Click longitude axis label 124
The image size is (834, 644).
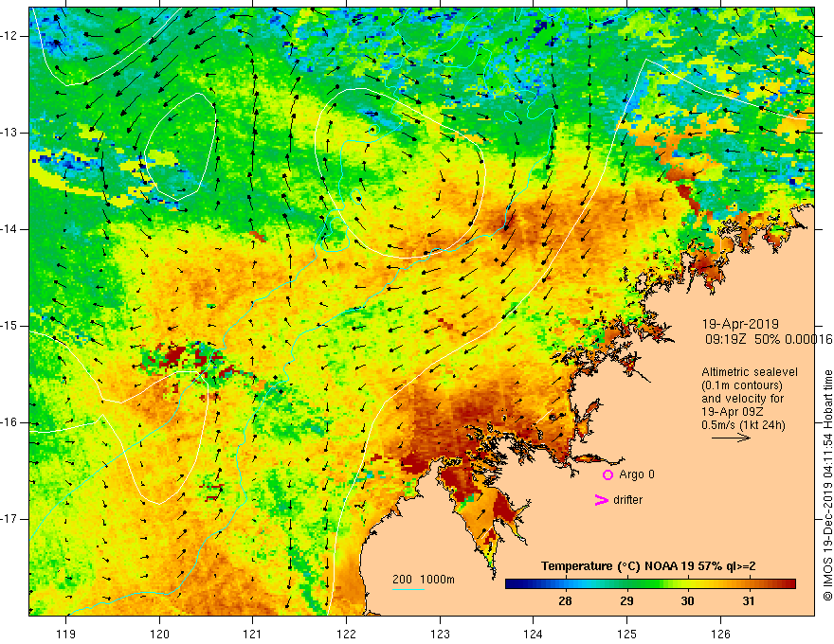point(533,634)
